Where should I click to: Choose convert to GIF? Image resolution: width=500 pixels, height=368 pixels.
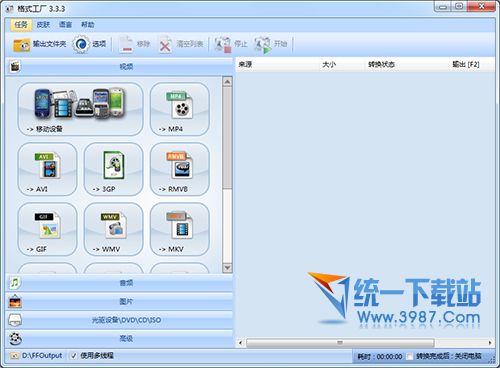pyautogui.click(x=47, y=229)
